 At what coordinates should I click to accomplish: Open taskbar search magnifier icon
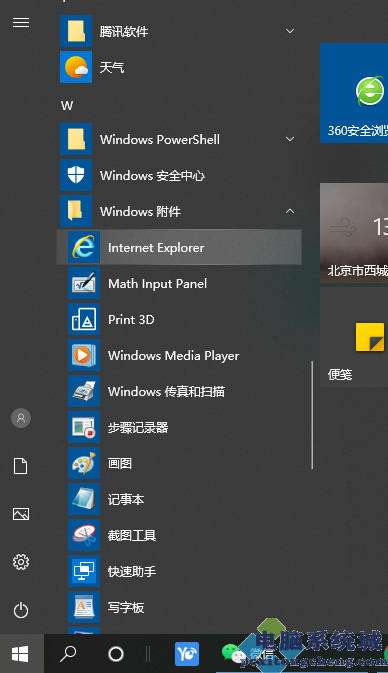67,654
